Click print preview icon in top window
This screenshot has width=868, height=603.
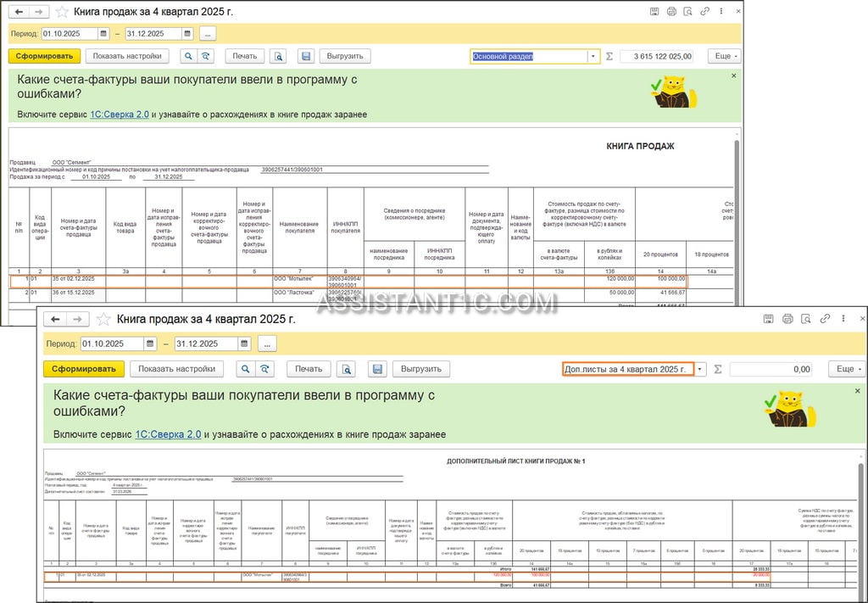(x=278, y=56)
